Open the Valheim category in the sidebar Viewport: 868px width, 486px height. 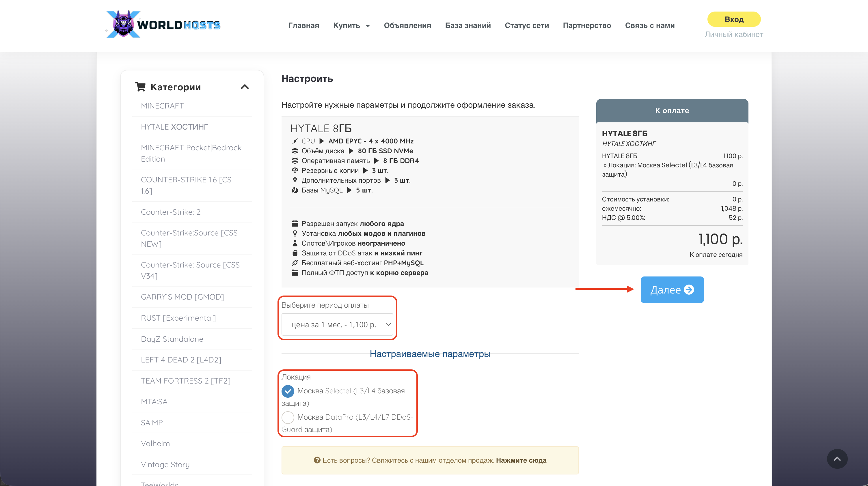point(155,444)
